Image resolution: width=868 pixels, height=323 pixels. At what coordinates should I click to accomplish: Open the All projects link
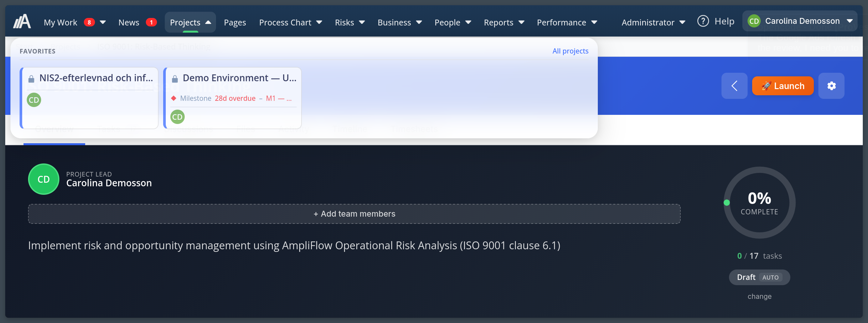[x=570, y=51]
